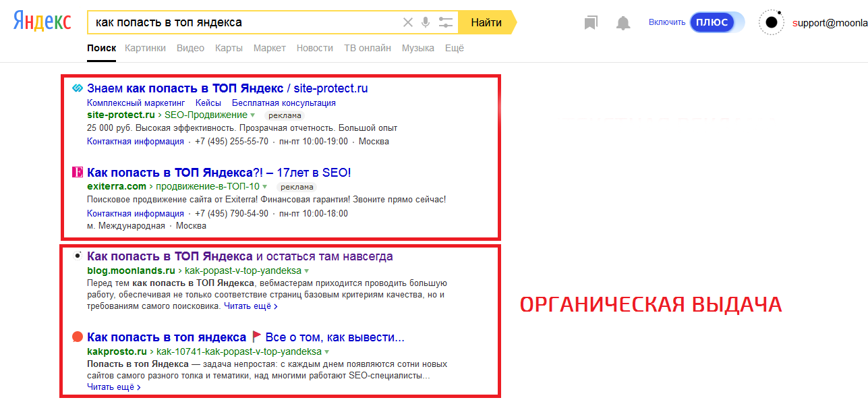Image resolution: width=868 pixels, height=400 pixels.
Task: Click the kakprosto.ru favicon
Action: [78, 337]
